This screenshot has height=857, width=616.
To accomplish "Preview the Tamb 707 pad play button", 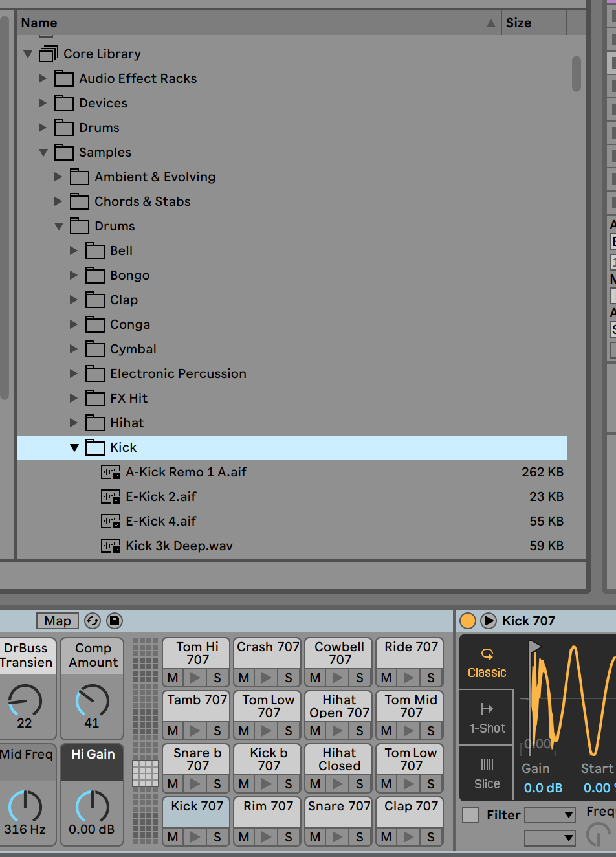I will point(195,731).
